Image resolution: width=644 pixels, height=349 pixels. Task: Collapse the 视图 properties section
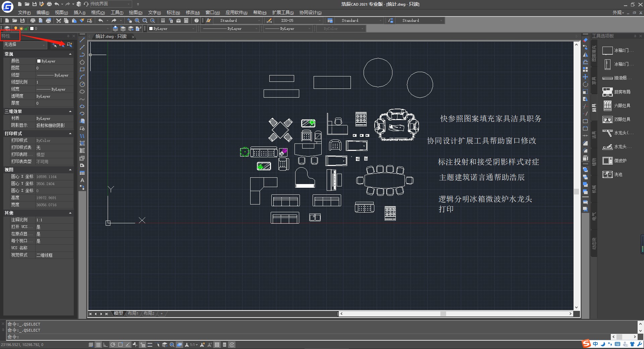pos(70,170)
